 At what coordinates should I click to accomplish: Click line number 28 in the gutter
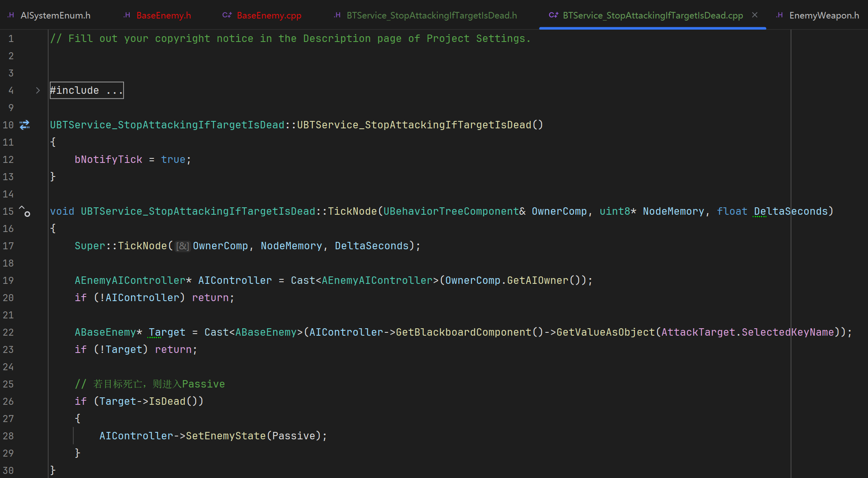click(8, 436)
